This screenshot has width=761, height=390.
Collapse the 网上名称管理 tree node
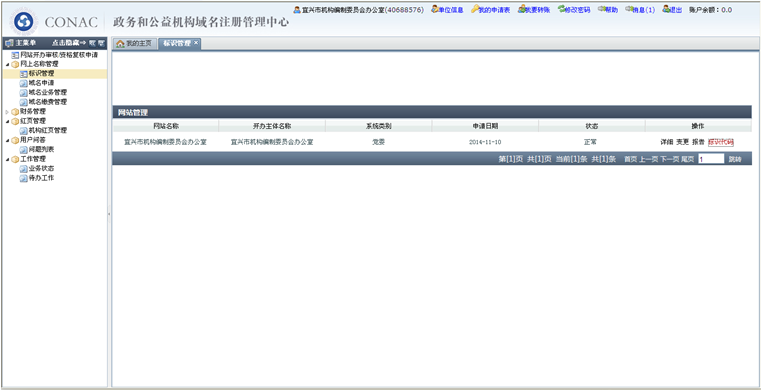[7, 64]
